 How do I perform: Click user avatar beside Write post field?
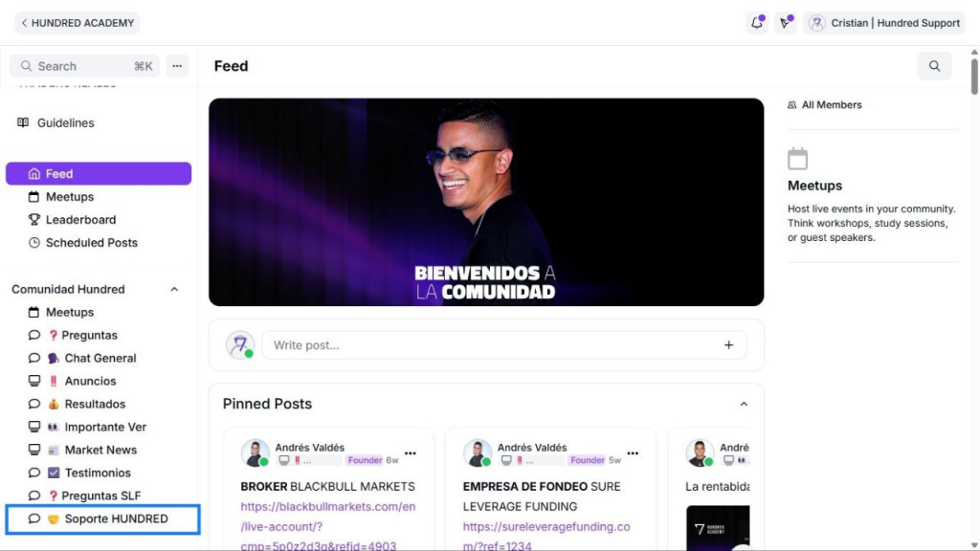240,344
